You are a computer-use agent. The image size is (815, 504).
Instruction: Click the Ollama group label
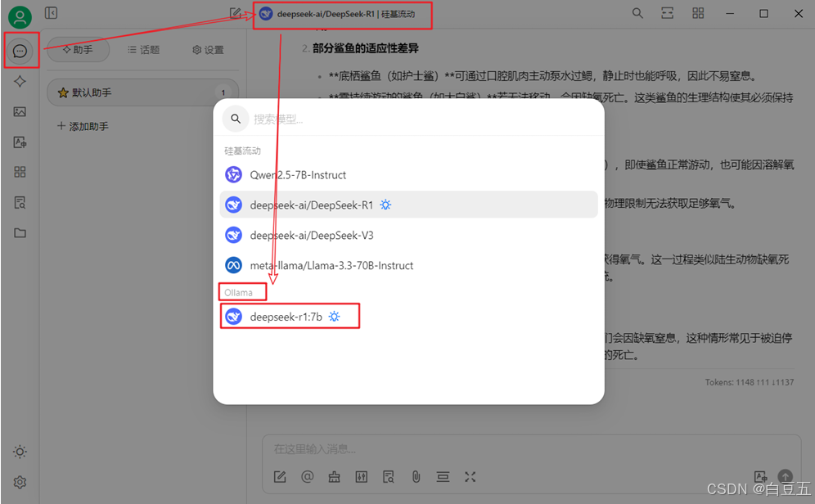point(239,293)
